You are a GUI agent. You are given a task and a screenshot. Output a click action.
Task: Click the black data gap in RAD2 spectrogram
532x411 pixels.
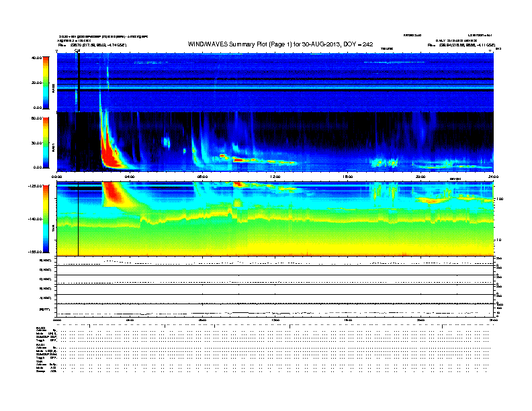pyautogui.click(x=79, y=83)
